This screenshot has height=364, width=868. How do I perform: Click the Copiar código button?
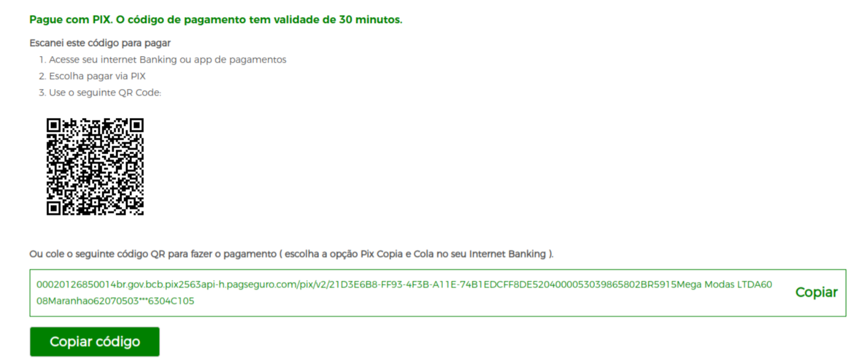(95, 342)
